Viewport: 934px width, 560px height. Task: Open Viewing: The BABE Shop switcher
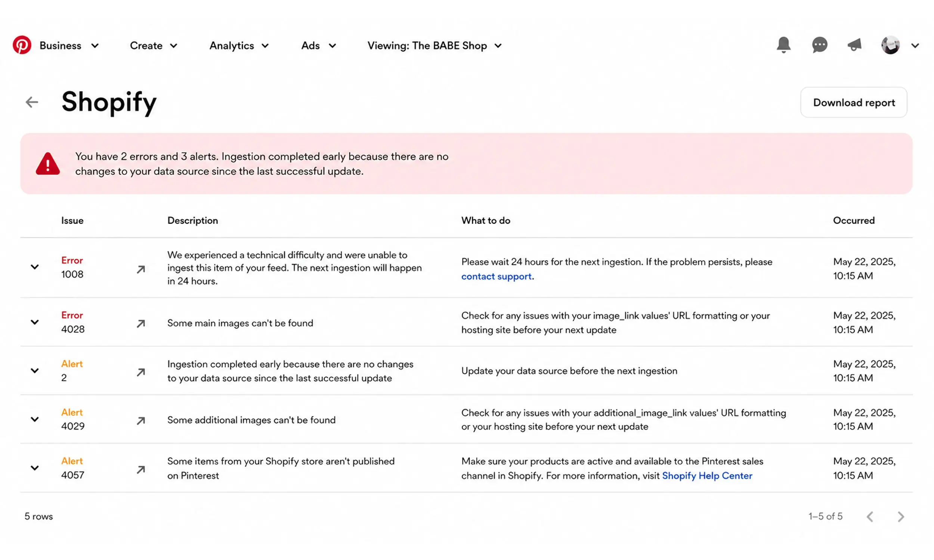pyautogui.click(x=434, y=46)
